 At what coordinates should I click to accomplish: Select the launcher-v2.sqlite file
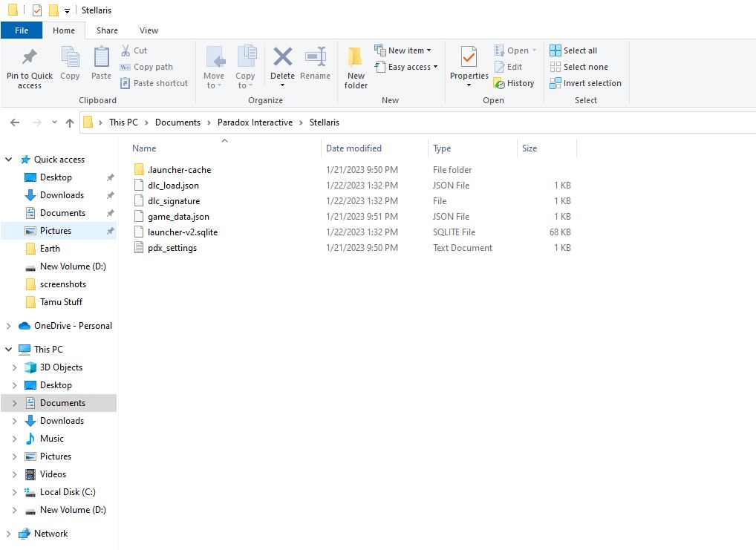pos(182,232)
